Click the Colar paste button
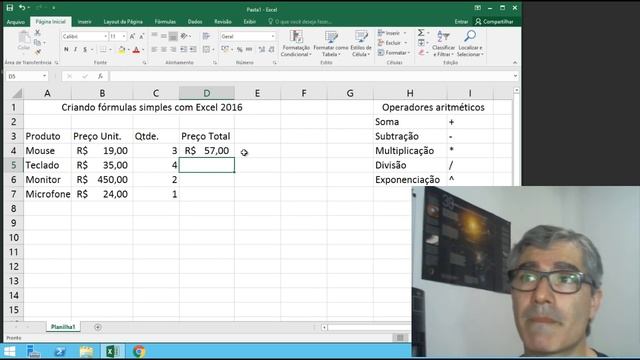 coord(24,41)
